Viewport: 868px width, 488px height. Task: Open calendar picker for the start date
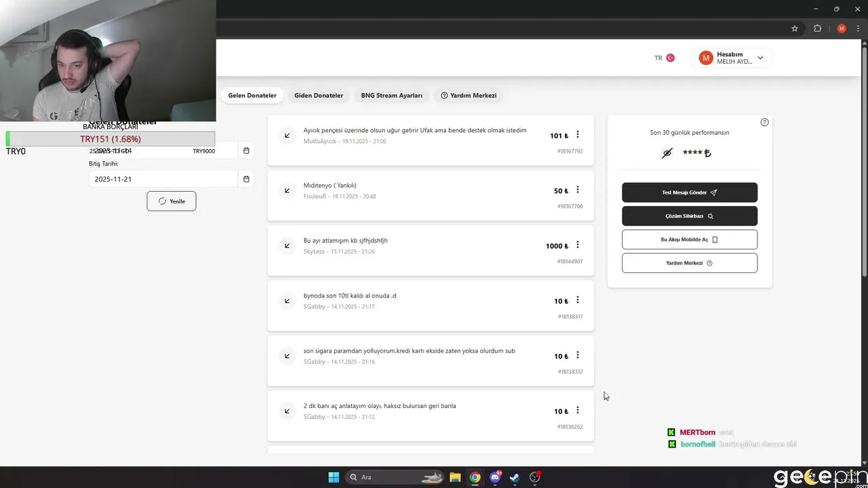[x=246, y=150]
